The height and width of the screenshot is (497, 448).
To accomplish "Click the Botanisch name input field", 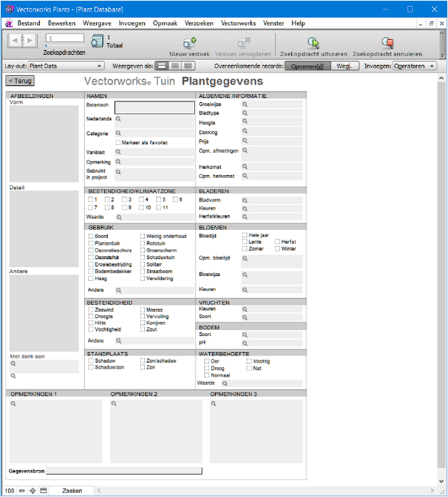I will tap(154, 107).
